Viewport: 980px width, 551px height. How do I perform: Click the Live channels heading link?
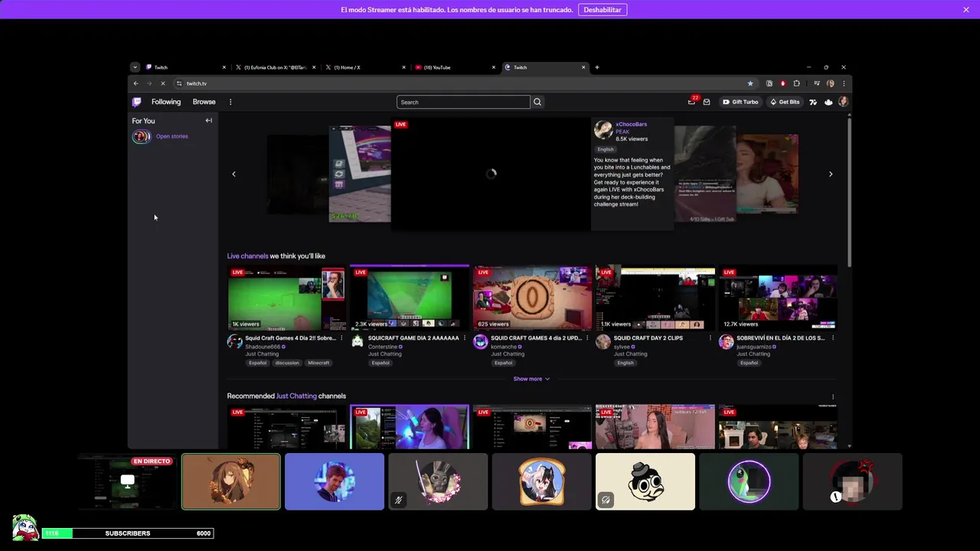[x=247, y=256]
